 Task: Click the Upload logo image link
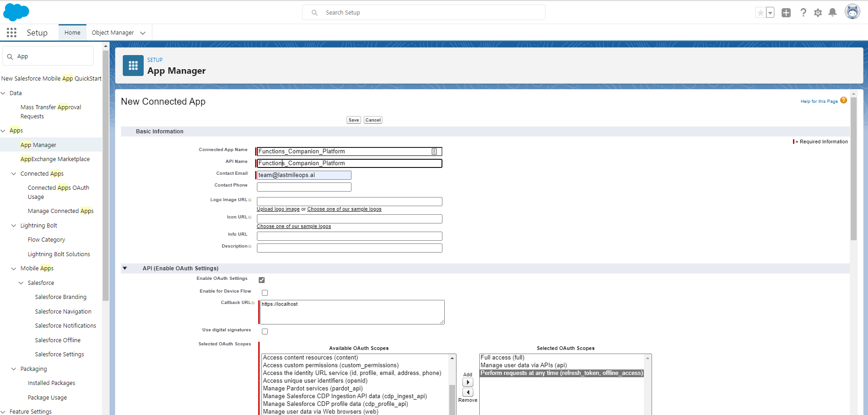point(278,209)
